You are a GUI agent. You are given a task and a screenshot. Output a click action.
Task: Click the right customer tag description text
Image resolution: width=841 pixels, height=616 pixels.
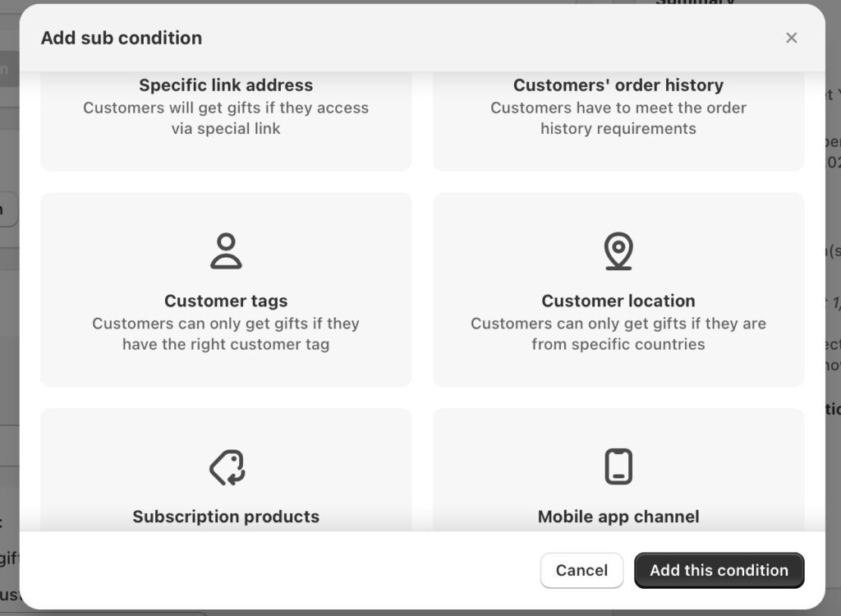pos(226,334)
